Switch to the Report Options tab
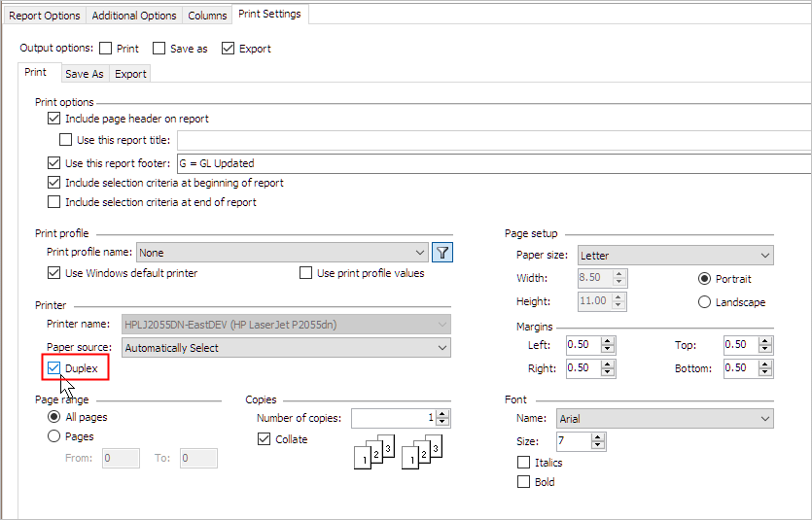The width and height of the screenshot is (812, 520). pos(45,16)
